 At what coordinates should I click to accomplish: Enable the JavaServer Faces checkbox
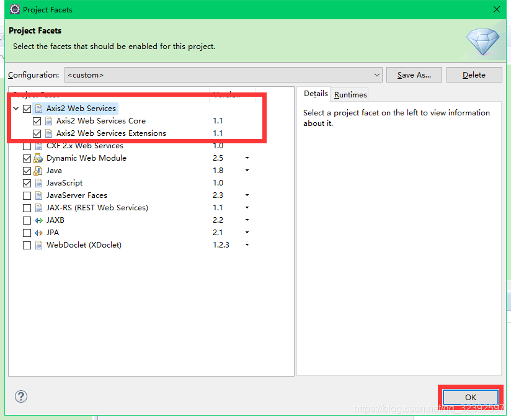click(27, 195)
